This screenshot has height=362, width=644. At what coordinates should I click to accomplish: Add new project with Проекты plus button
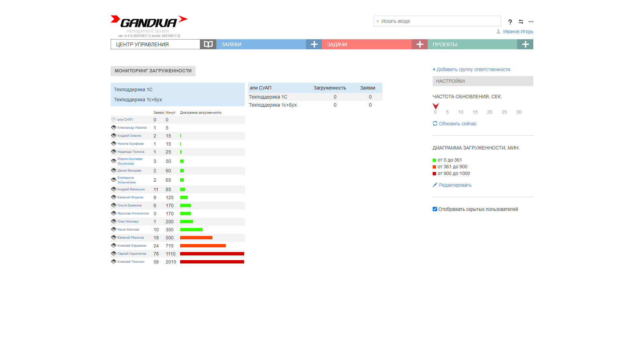tap(525, 44)
